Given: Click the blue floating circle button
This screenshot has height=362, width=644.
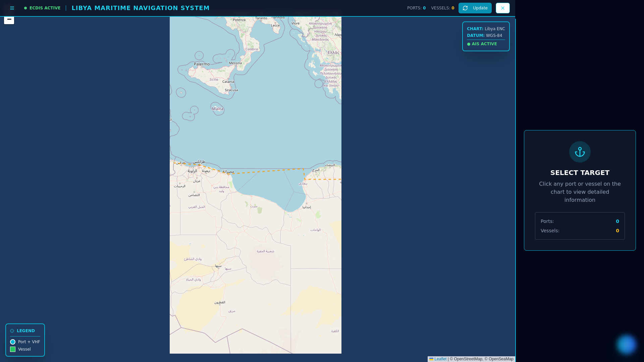Looking at the screenshot, I should coord(626,344).
